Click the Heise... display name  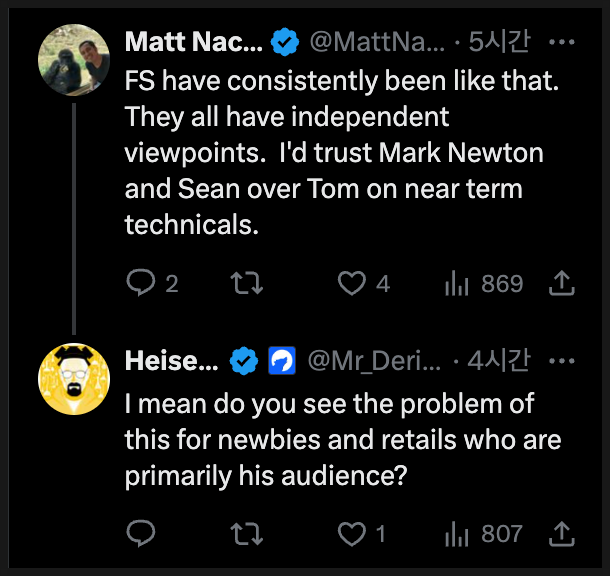pyautogui.click(x=171, y=361)
